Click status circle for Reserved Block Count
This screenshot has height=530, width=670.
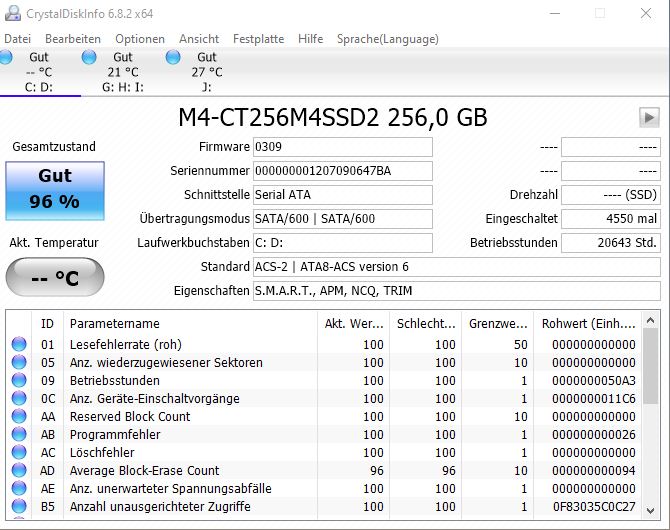[19, 416]
